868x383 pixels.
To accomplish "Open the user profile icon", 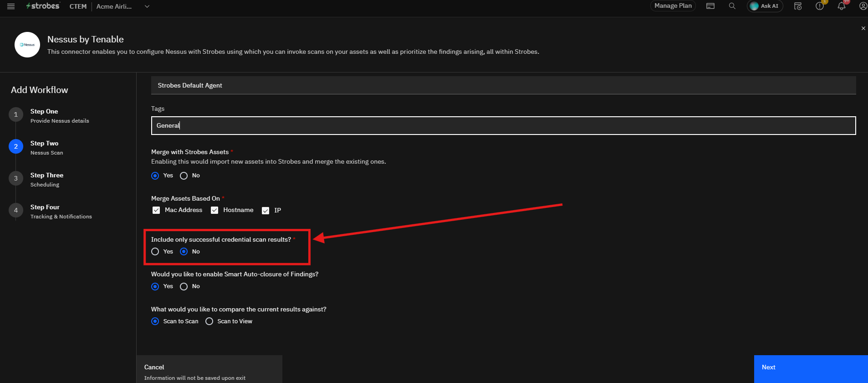I will (863, 6).
